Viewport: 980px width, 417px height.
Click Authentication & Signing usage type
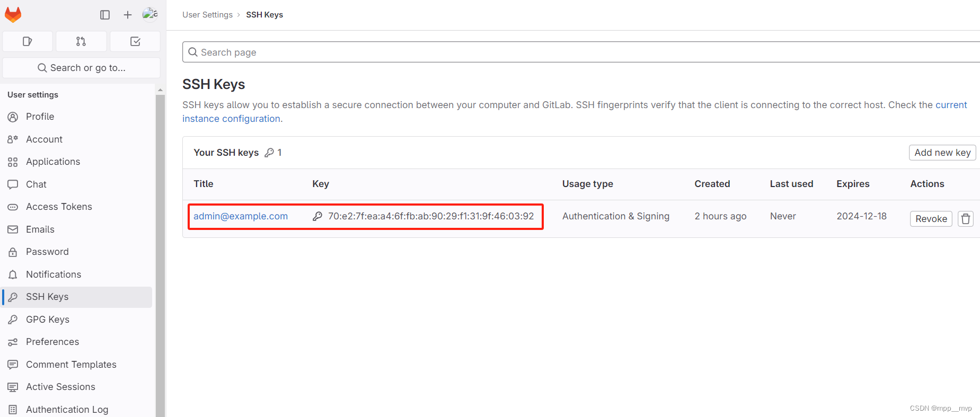point(616,216)
